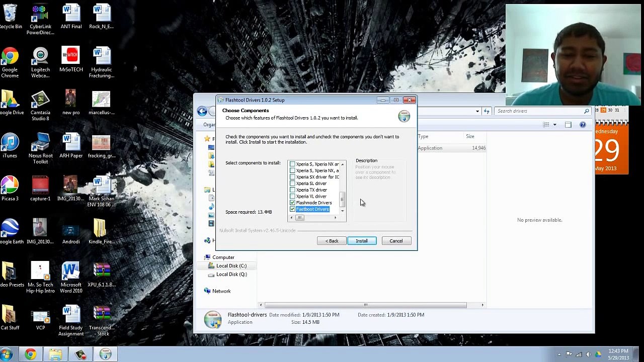644x362 pixels.
Task: Click the volume icon in system tray
Action: coord(588,354)
